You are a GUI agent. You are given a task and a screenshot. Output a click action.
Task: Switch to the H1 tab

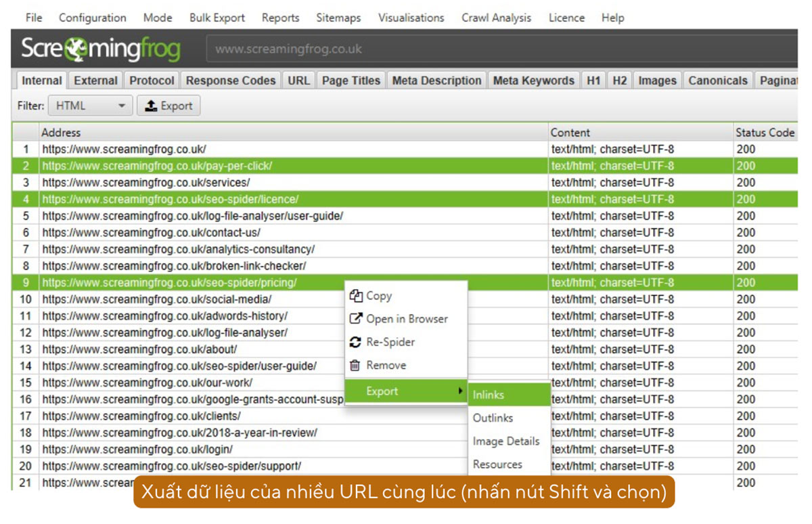593,81
